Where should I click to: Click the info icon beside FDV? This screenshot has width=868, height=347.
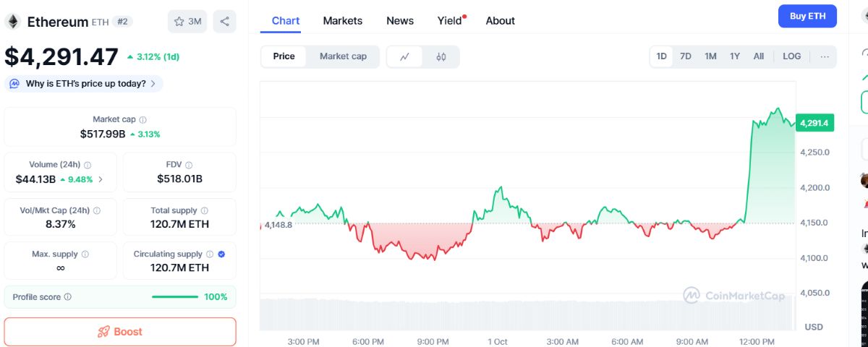coord(189,165)
